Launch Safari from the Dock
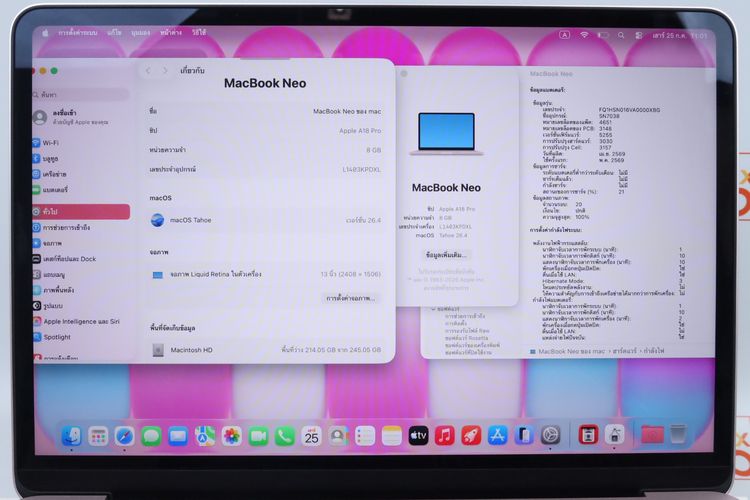The width and height of the screenshot is (750, 500). point(124,436)
